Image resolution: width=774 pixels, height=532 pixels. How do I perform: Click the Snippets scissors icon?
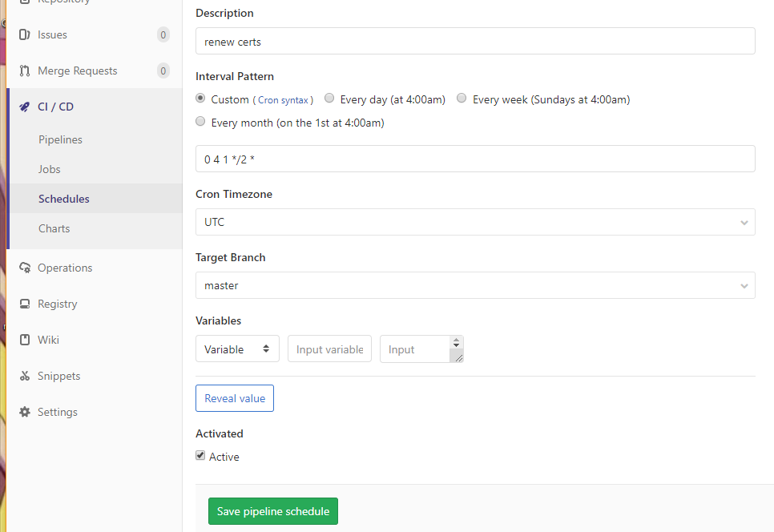24,376
